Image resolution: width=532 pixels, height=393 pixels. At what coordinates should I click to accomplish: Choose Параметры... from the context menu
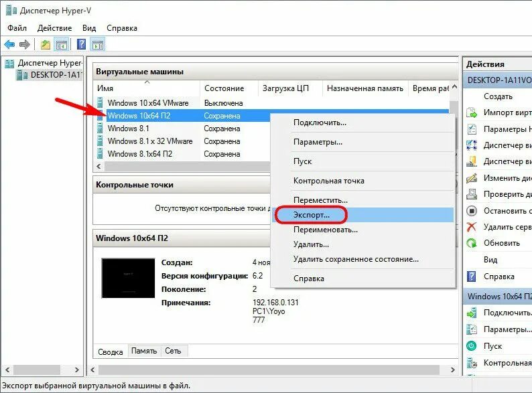tap(363, 142)
